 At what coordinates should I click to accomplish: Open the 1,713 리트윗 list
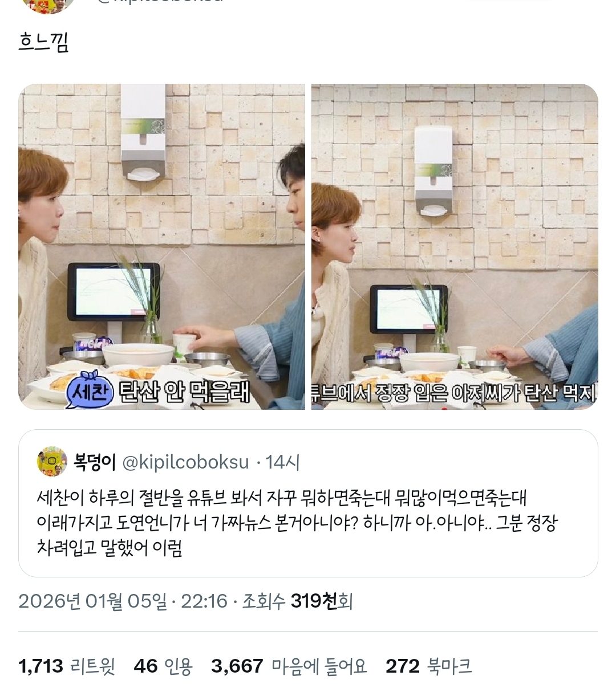tap(67, 666)
